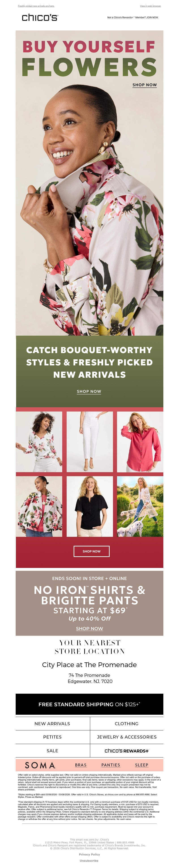The height and width of the screenshot is (868, 179).
Task: Click the Unsubscribe link in footer
Action: pyautogui.click(x=89, y=861)
